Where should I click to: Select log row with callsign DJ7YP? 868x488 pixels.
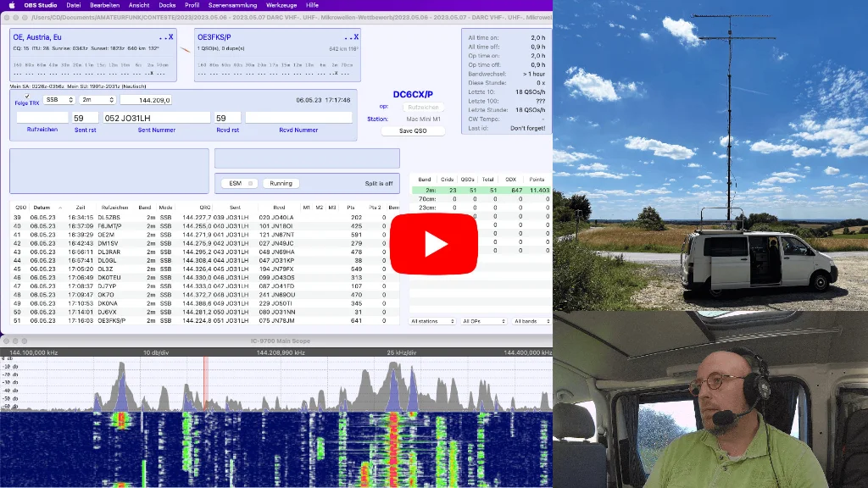[205, 286]
